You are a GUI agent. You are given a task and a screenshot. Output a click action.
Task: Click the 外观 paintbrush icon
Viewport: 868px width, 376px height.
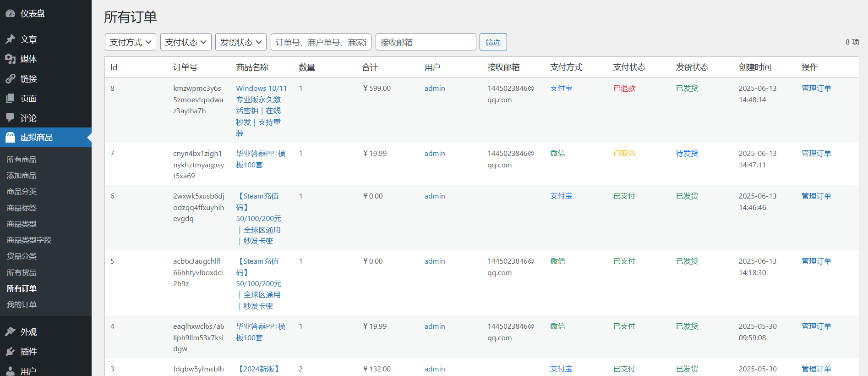[10, 332]
